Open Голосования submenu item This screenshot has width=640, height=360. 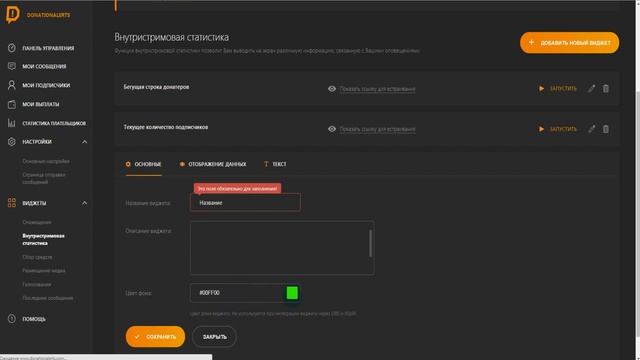coord(37,284)
